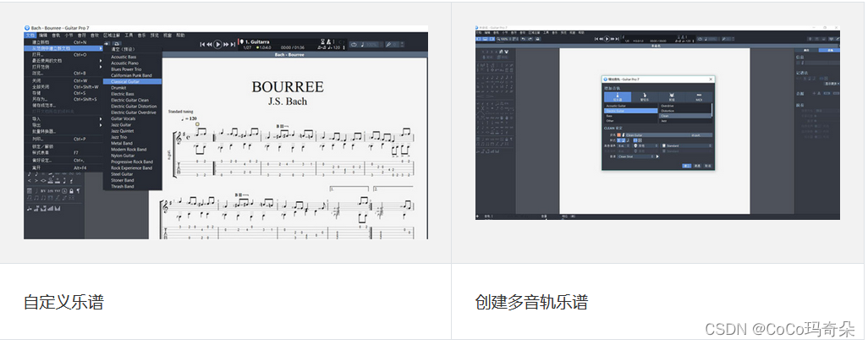868x345 pixels.
Task: Select the Electric Guitar Distortion template
Action: point(132,107)
